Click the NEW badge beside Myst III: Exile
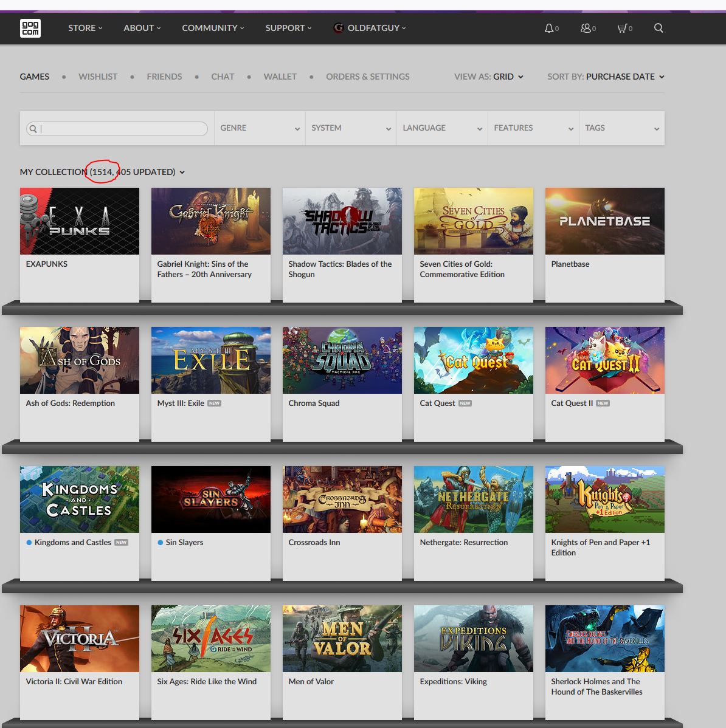Screen dimensions: 726x728 pos(214,403)
